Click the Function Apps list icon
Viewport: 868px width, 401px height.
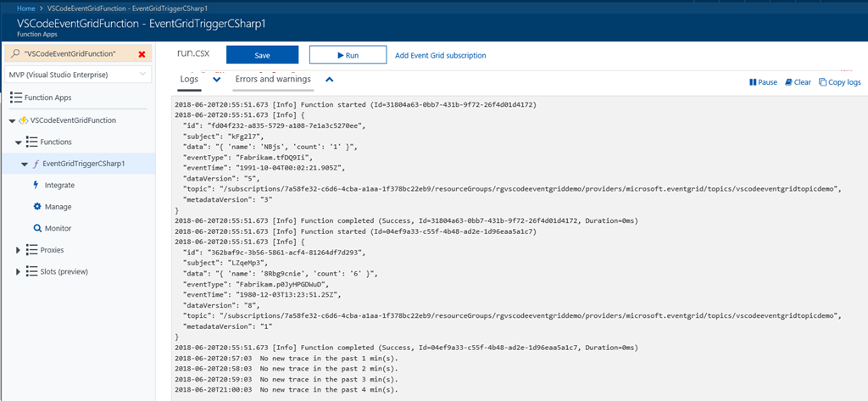(15, 97)
